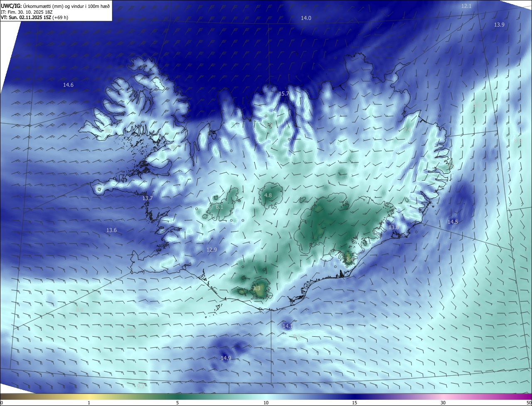Image resolution: width=532 pixels, height=406 pixels.
Task: Click the 12.1 value label
Action: click(466, 6)
